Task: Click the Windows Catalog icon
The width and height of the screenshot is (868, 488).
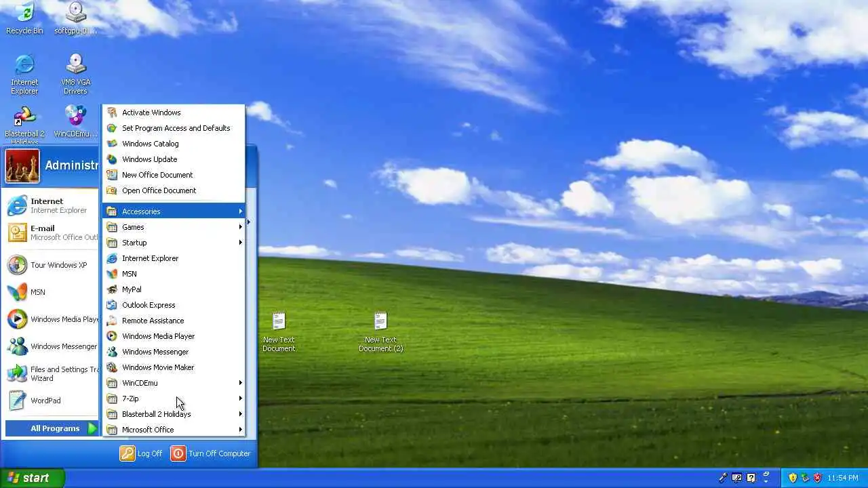Action: pyautogui.click(x=112, y=144)
